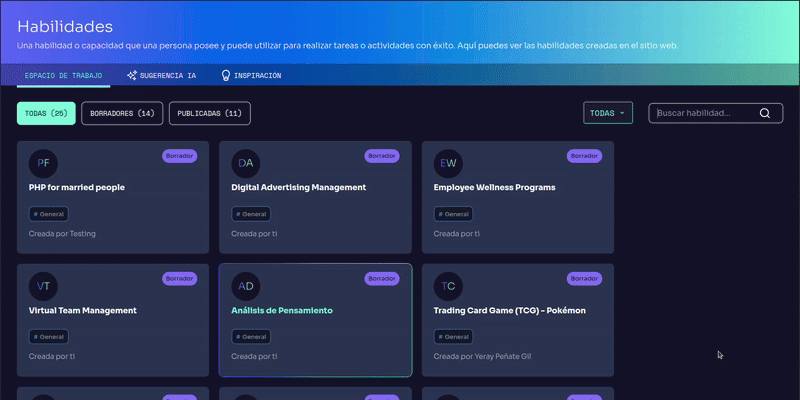Open the Todas dropdown filter
800x400 pixels.
607,114
